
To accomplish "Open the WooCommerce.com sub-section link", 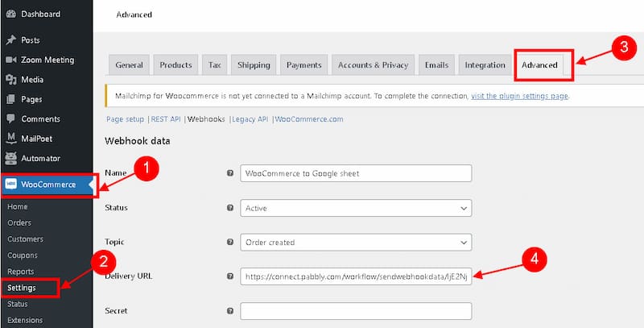I will (309, 119).
